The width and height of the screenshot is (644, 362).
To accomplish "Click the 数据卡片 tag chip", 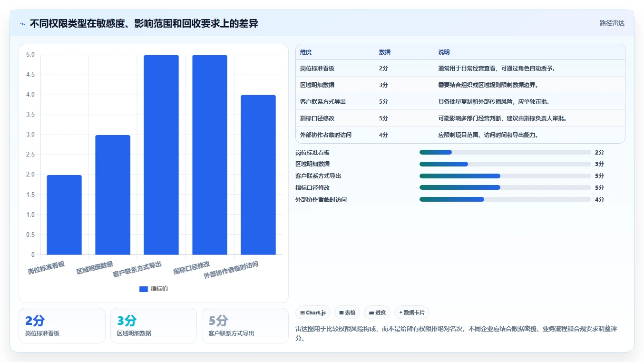I will click(412, 313).
